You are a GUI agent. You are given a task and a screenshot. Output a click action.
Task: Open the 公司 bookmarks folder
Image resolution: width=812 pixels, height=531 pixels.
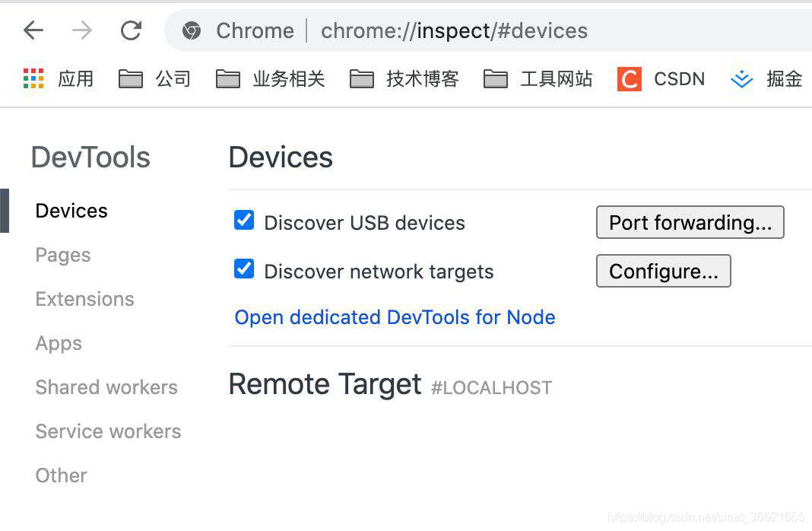(154, 79)
